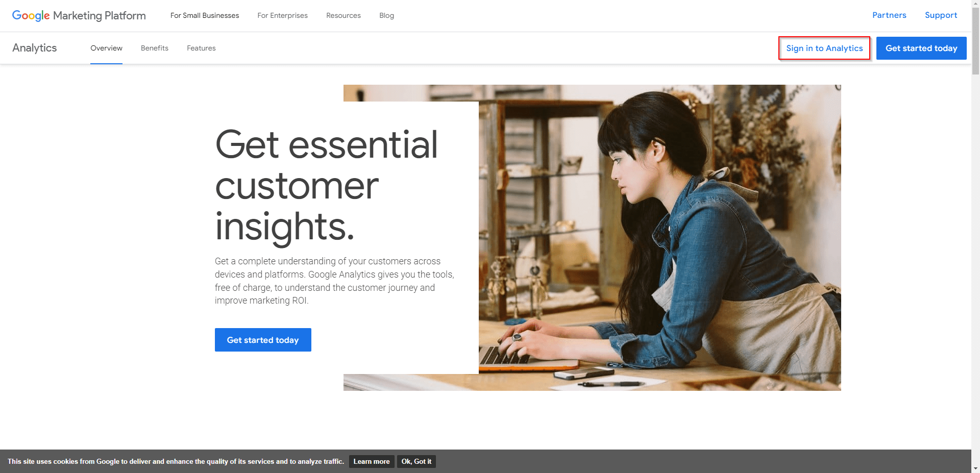This screenshot has width=980, height=473.
Task: Click the scrollbar down arrow
Action: 975,468
